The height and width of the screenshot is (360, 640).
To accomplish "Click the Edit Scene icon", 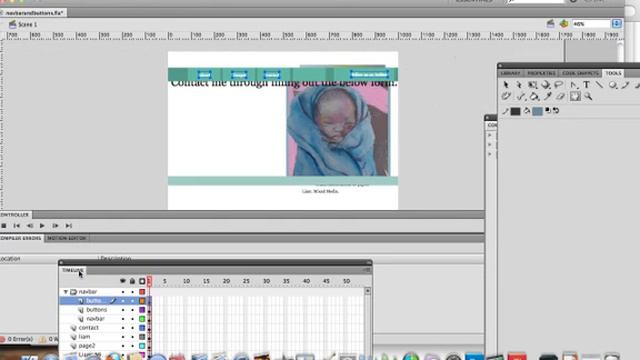I will (x=551, y=24).
